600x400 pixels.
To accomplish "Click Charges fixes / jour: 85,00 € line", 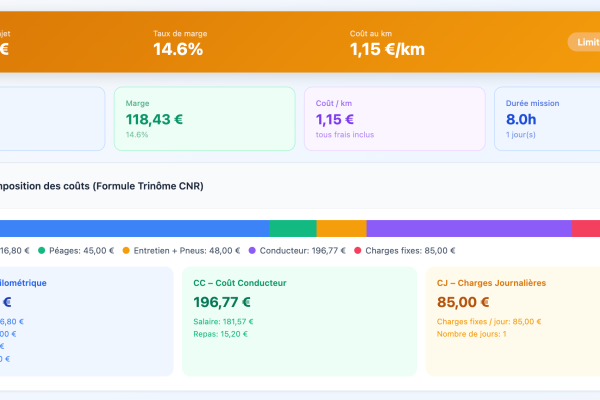I will pos(489,322).
